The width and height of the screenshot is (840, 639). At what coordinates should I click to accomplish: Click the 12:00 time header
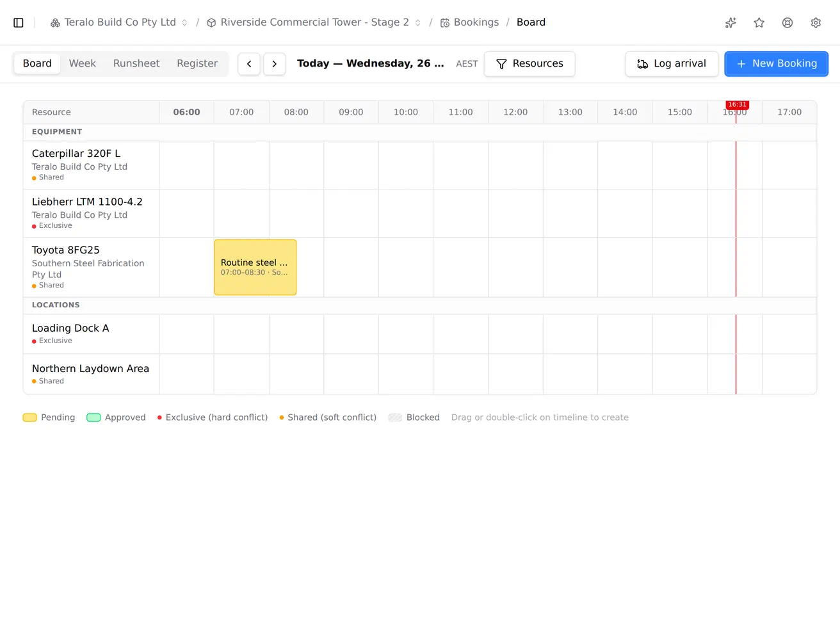[515, 112]
